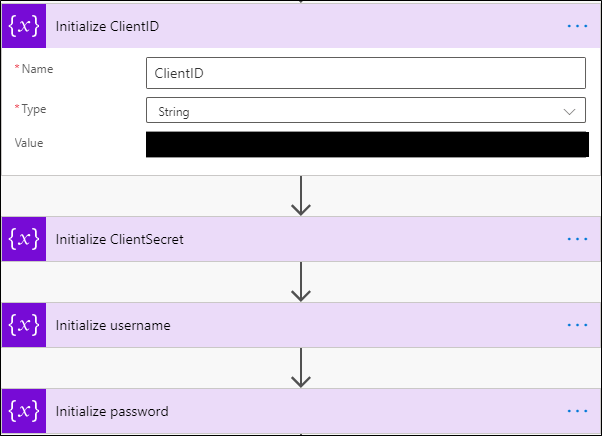Expand the Initialize password action

pyautogui.click(x=300, y=411)
